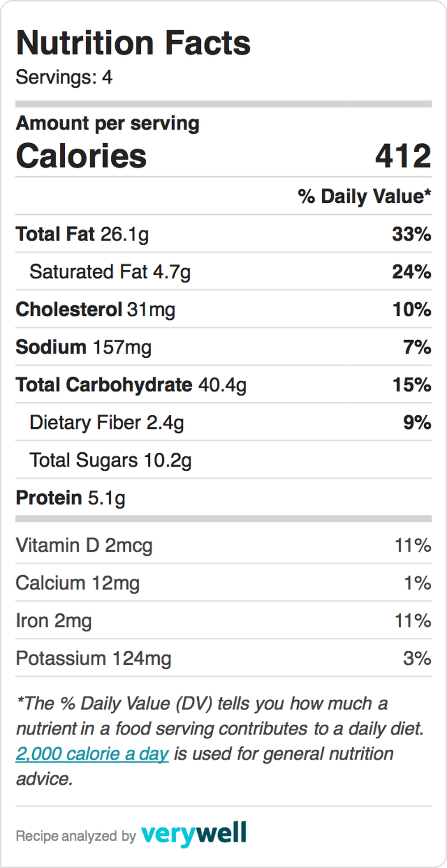Select the Potassium 124mg line
Image resolution: width=447 pixels, height=868 pixels.
click(223, 658)
